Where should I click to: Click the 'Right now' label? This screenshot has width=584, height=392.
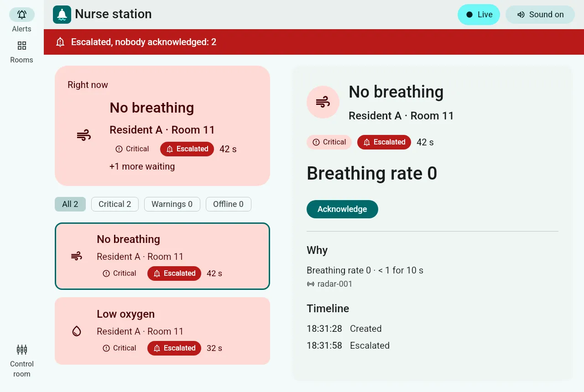[88, 85]
